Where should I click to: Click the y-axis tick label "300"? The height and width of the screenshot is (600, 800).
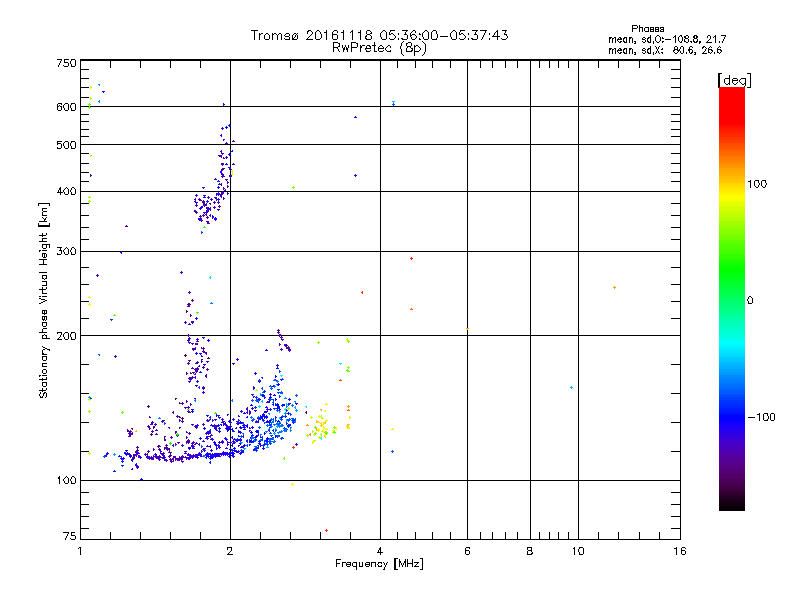(66, 252)
